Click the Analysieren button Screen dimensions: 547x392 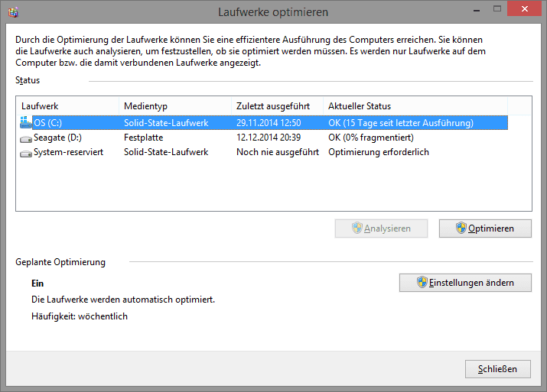pos(381,228)
